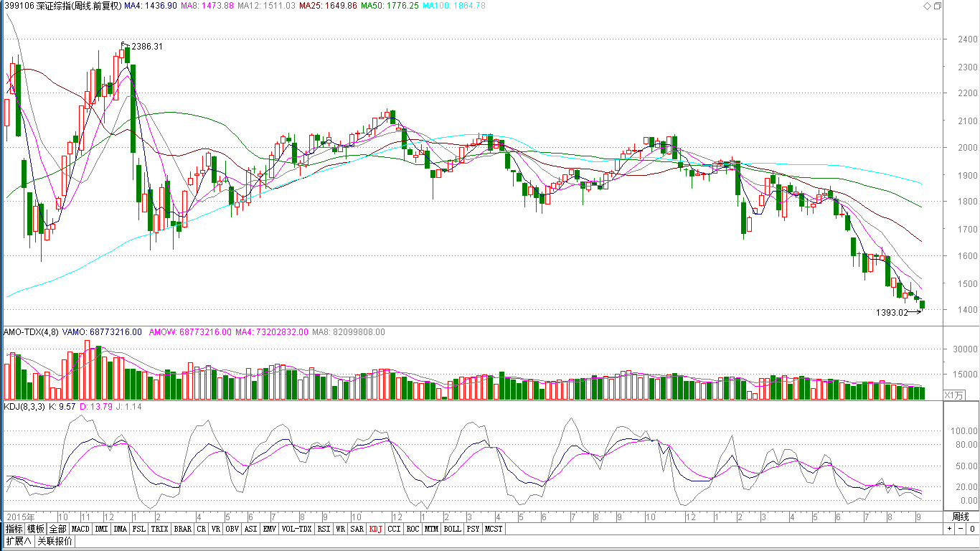Click the overlapping windows restore icon
The image size is (980, 551).
pyautogui.click(x=938, y=6)
